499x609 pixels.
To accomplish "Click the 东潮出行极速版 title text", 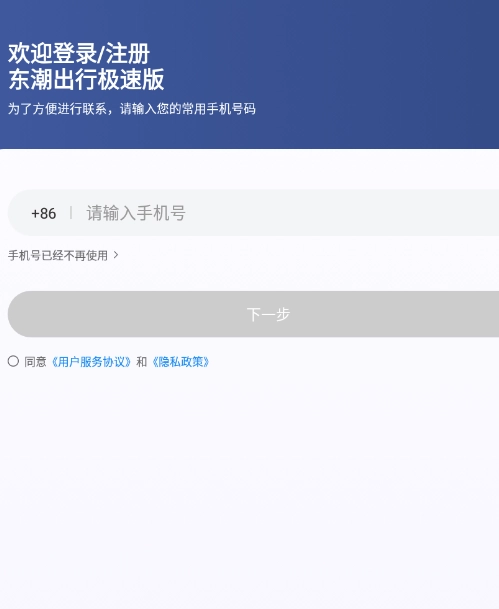I will 86,79.
